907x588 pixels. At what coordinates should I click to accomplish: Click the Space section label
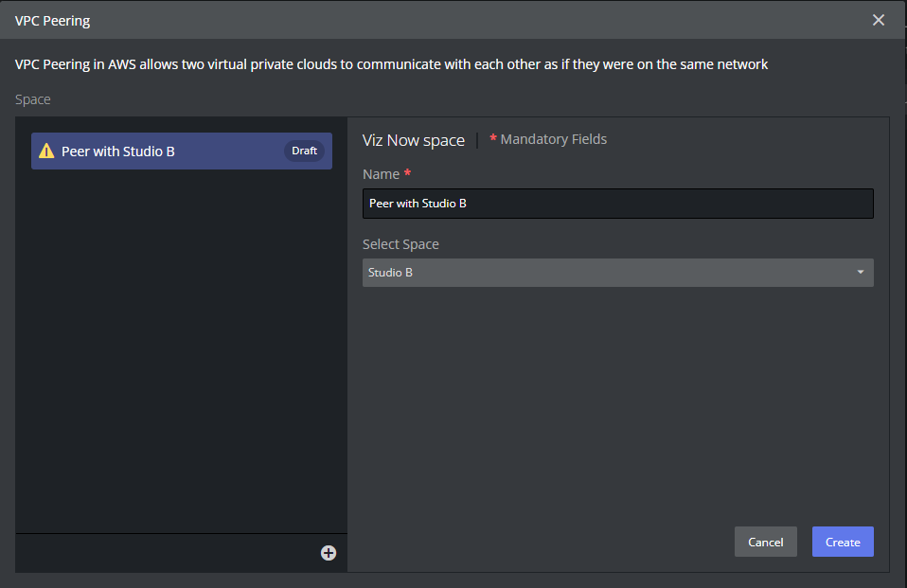[33, 99]
